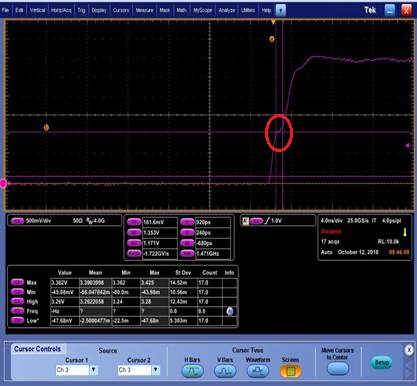
Task: Click the cursor badge beside -1.722GV/s
Action: coord(134,254)
